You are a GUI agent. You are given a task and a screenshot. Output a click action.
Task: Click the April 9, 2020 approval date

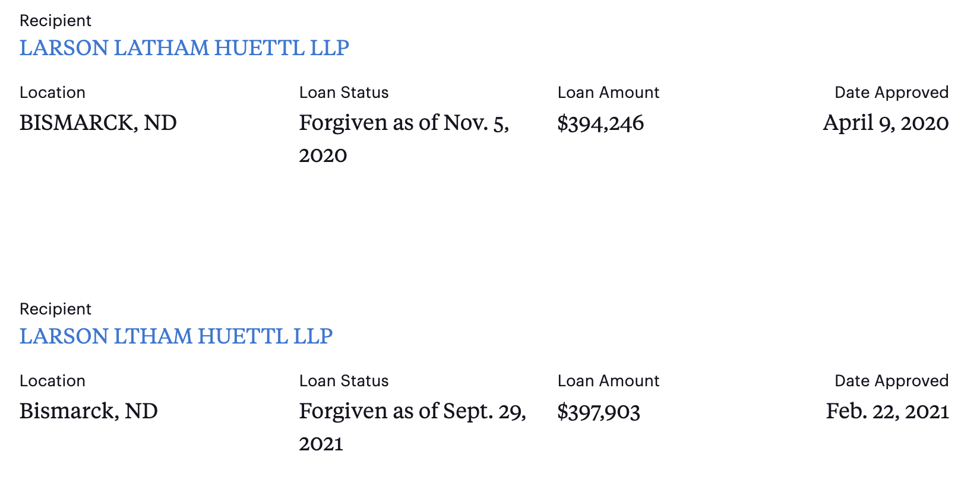886,123
